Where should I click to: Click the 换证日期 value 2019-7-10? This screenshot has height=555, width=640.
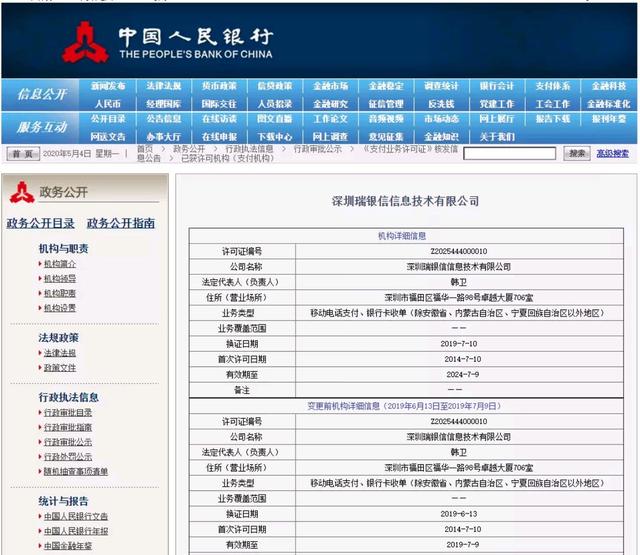tap(459, 344)
